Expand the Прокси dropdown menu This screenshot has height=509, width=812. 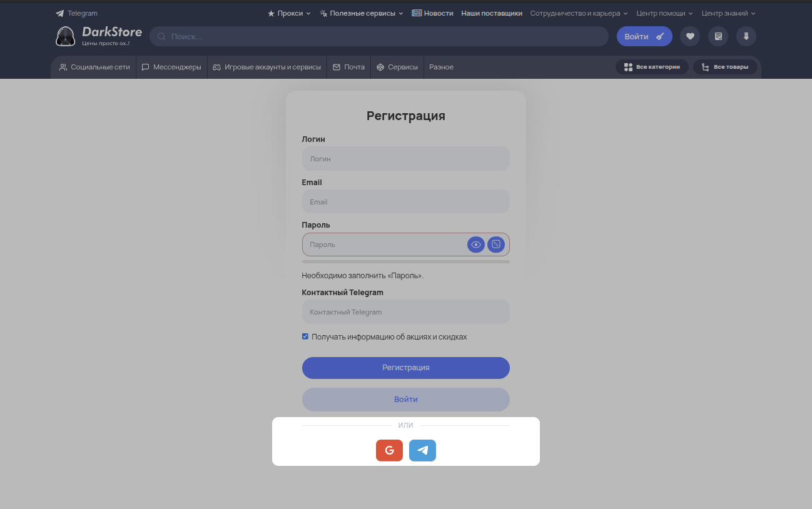coord(289,13)
